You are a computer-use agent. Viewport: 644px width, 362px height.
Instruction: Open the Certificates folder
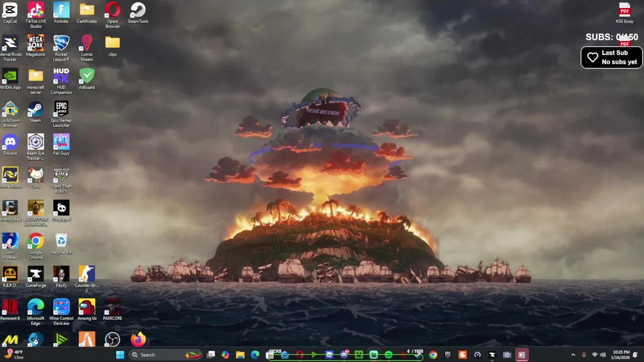tap(87, 13)
